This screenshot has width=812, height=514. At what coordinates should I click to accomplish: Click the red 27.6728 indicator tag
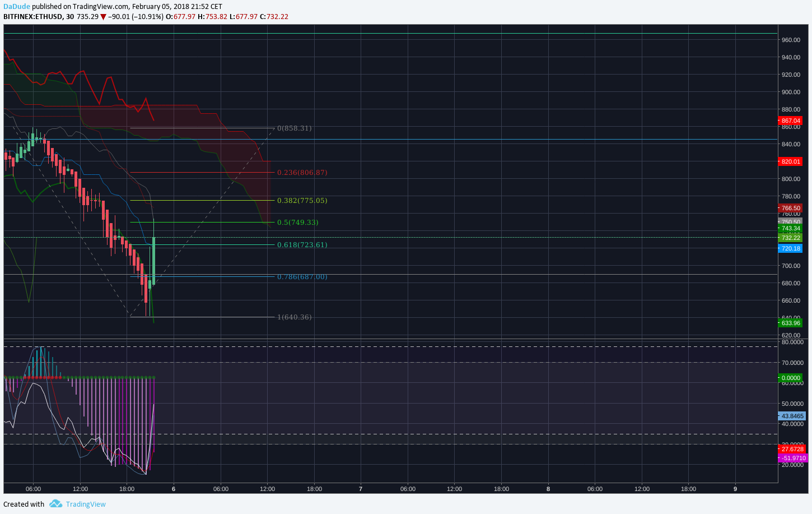pyautogui.click(x=792, y=449)
